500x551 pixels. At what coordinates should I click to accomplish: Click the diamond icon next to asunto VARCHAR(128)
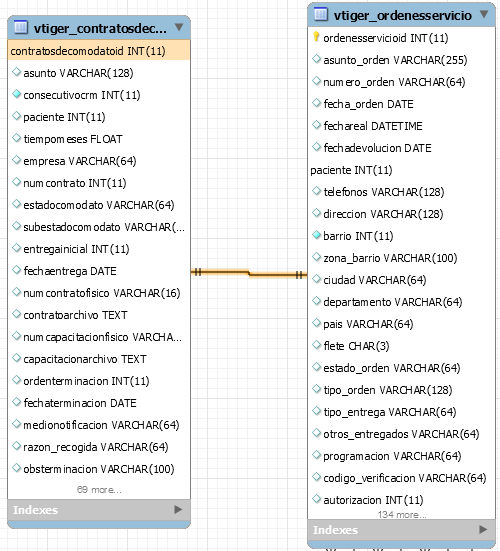pyautogui.click(x=16, y=72)
